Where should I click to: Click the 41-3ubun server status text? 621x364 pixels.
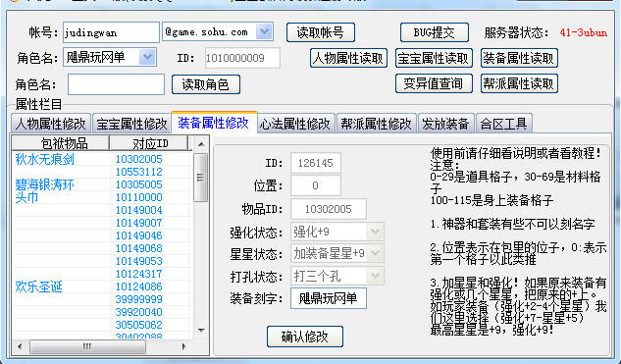click(x=584, y=33)
